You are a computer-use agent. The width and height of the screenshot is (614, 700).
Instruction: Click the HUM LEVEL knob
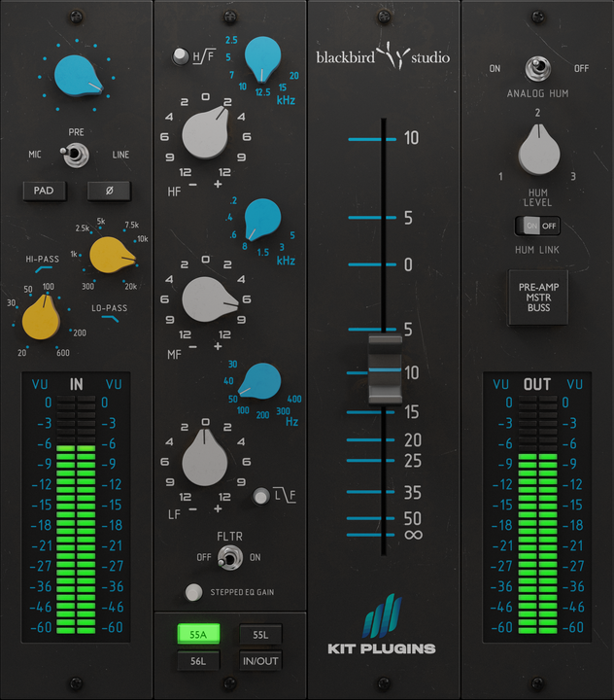click(x=538, y=151)
